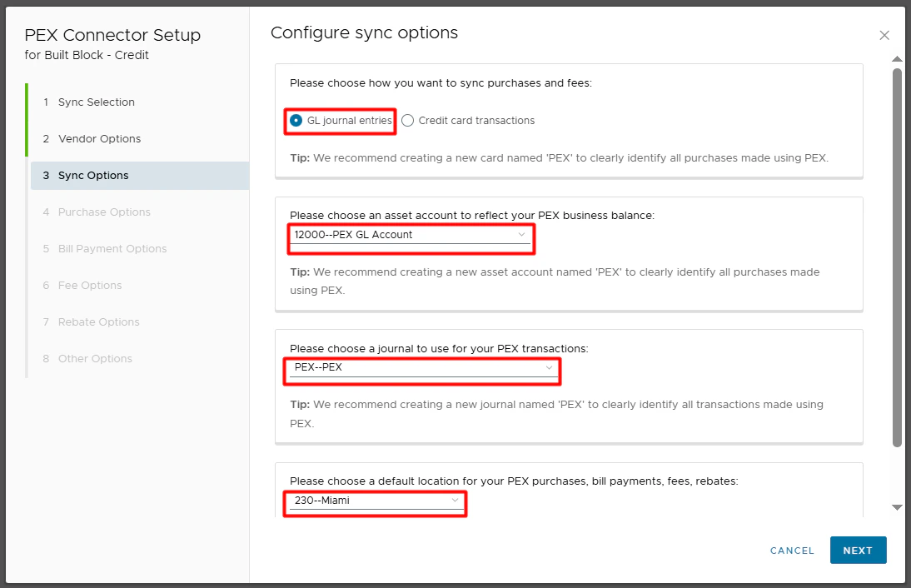Viewport: 911px width, 588px height.
Task: Open the 12000--PEX GL Account dropdown
Action: click(411, 235)
